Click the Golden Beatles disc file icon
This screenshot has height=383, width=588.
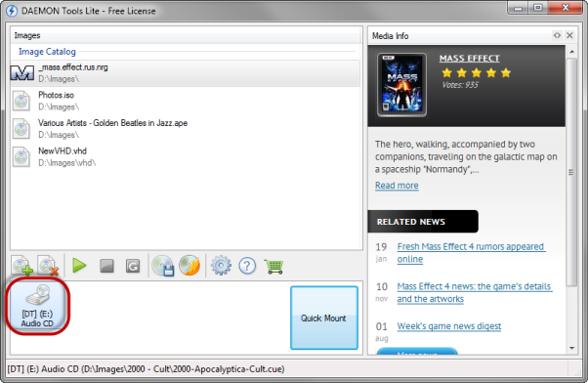(x=21, y=129)
